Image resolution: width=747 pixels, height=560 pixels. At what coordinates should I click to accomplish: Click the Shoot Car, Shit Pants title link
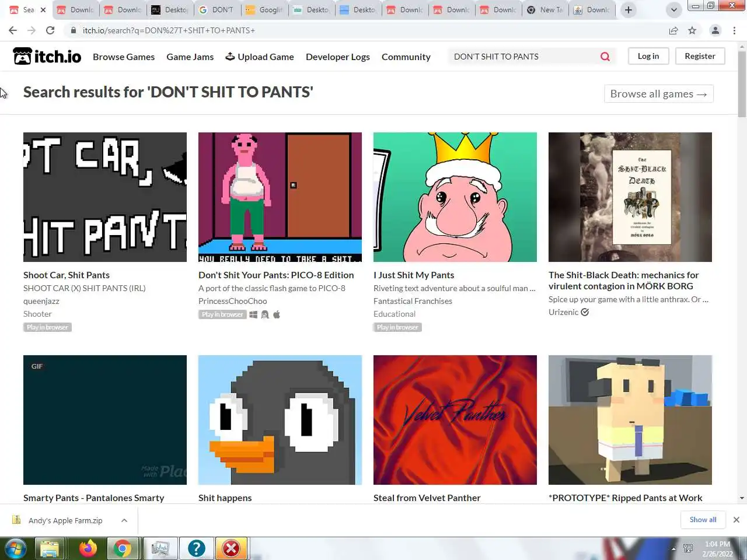tap(67, 275)
